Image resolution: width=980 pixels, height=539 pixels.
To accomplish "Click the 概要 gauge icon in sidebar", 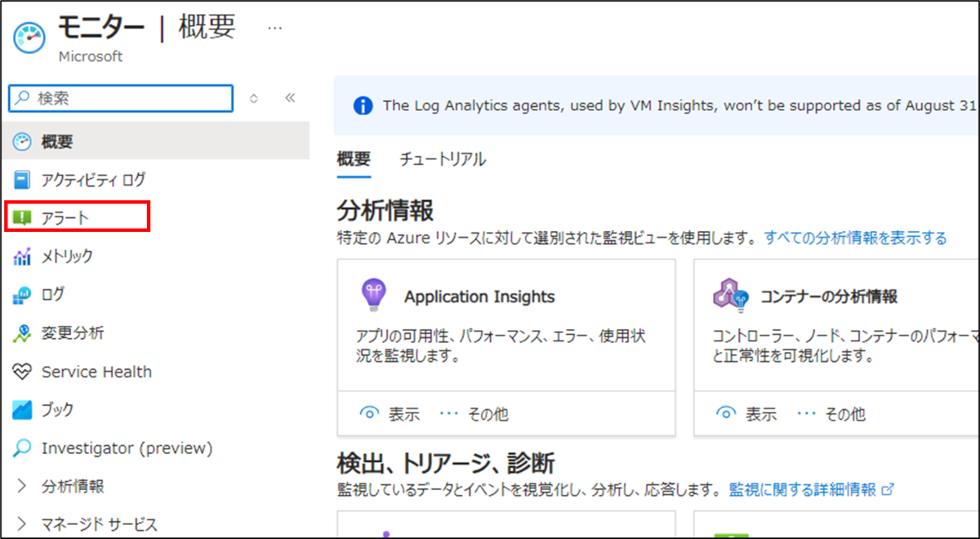I will 22,141.
